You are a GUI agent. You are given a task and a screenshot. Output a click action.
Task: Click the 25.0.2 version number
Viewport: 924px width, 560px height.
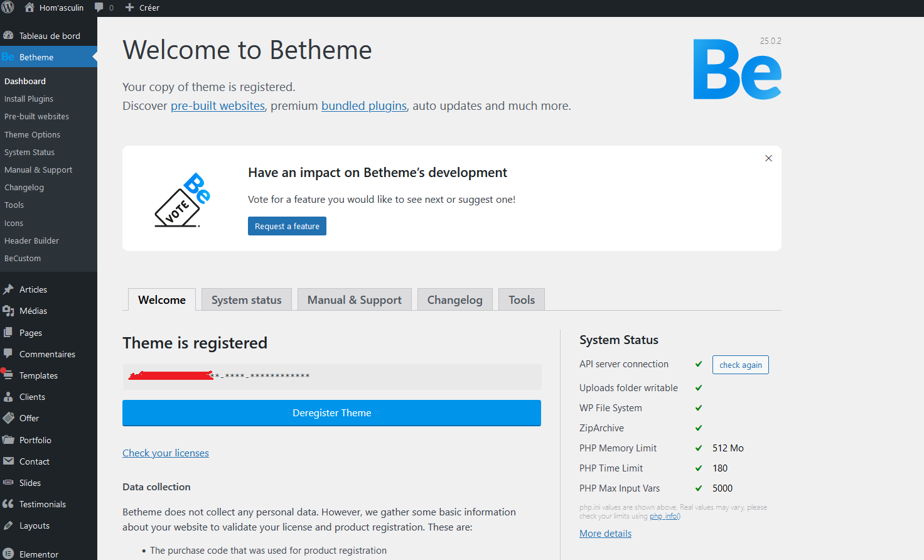(x=771, y=41)
